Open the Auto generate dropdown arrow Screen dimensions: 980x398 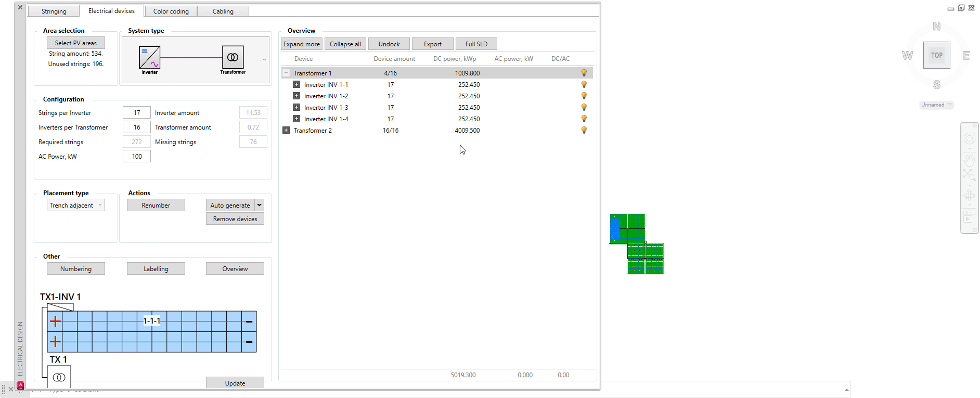point(259,206)
